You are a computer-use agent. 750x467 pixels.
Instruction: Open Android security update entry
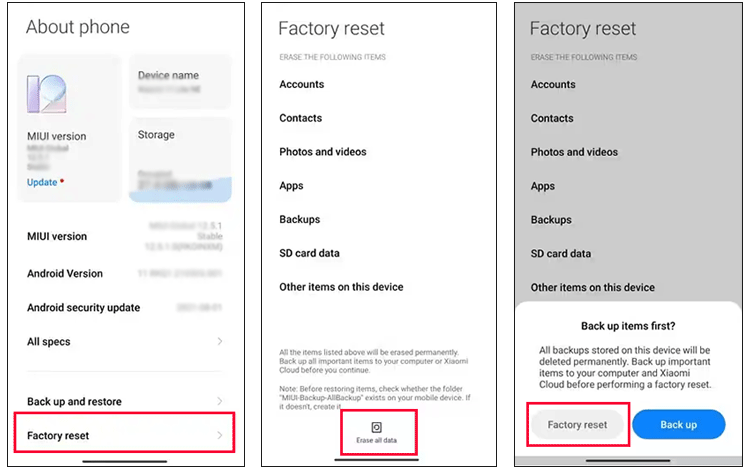125,307
